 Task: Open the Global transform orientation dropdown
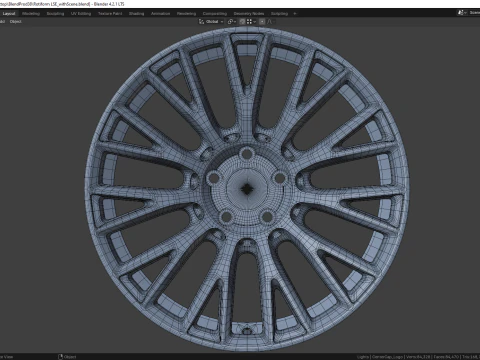coord(211,22)
